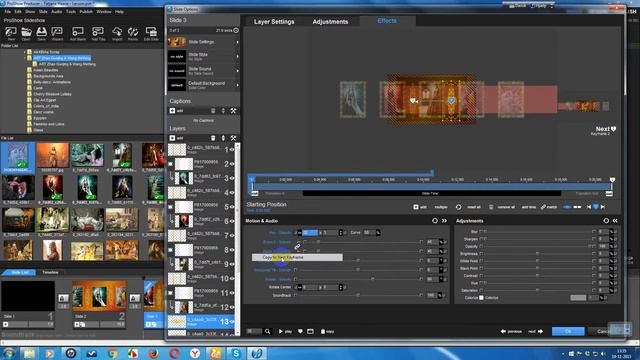The height and width of the screenshot is (360, 640).
Task: Collapse the highlighted ART folder tree node
Action: (25, 58)
